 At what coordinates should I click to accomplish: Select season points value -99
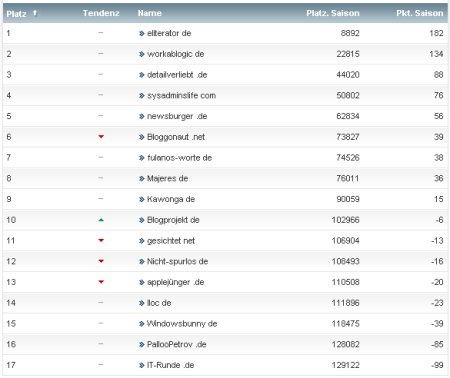point(437,365)
